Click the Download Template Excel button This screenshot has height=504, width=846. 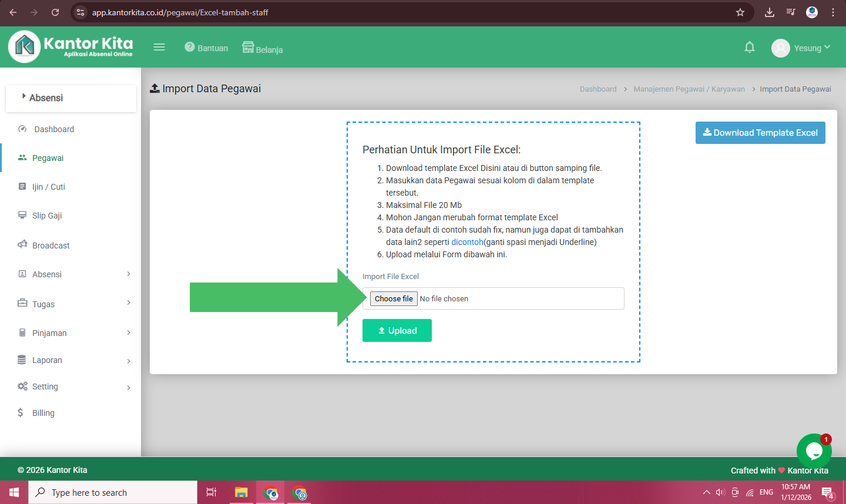760,133
